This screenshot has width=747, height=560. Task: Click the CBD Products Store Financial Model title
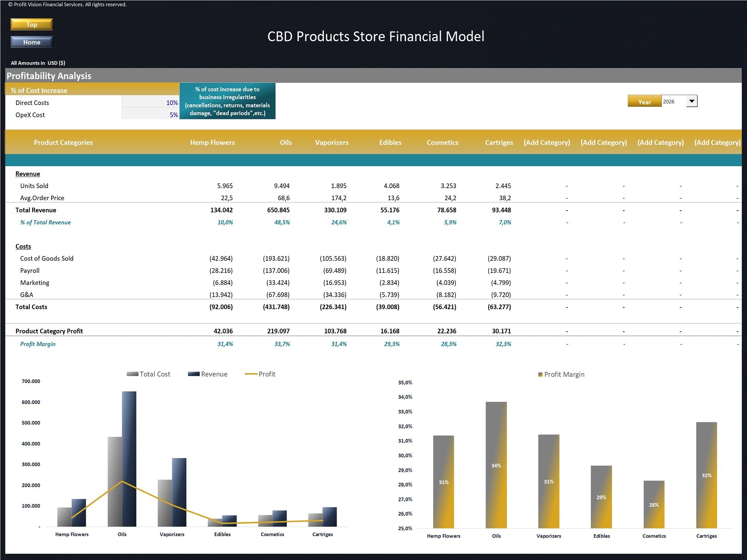(x=376, y=36)
